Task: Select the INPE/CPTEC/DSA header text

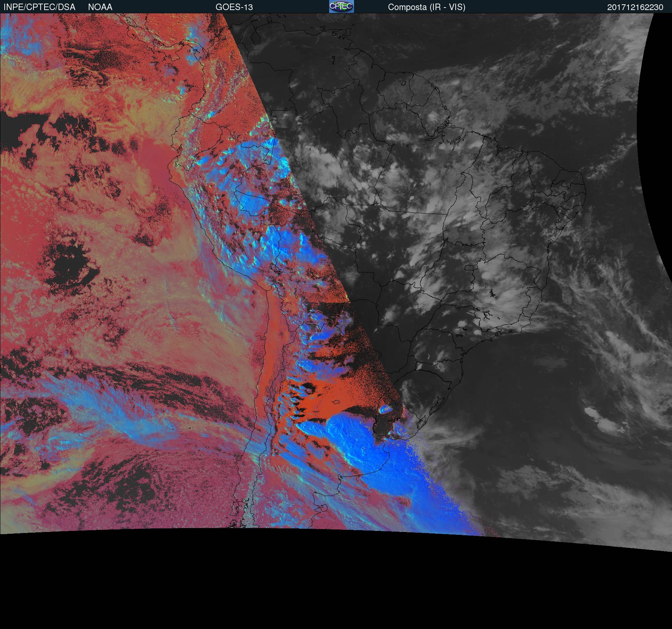Action: coord(39,7)
